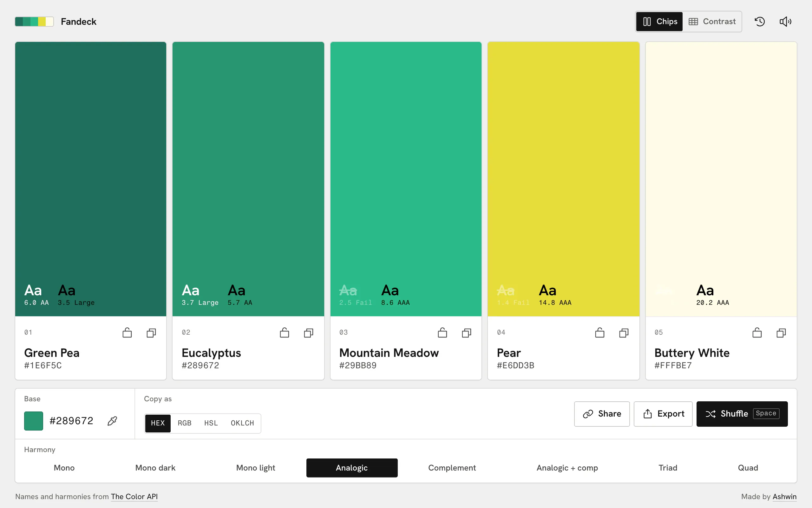Toggle the sound speaker icon
This screenshot has height=508, width=812.
pos(785,22)
